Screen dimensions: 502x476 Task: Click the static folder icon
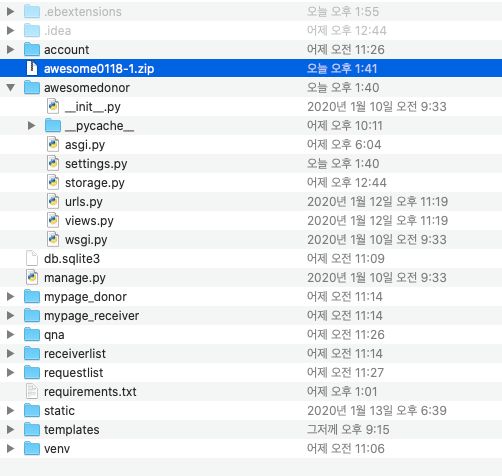(x=32, y=411)
